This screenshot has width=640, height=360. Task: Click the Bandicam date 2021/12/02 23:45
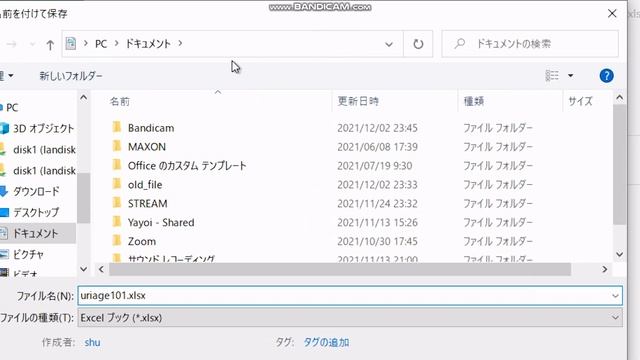click(377, 128)
